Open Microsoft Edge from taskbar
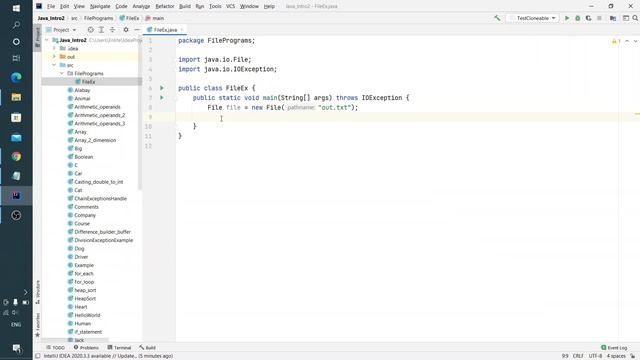This screenshot has width=640, height=360. click(x=16, y=77)
